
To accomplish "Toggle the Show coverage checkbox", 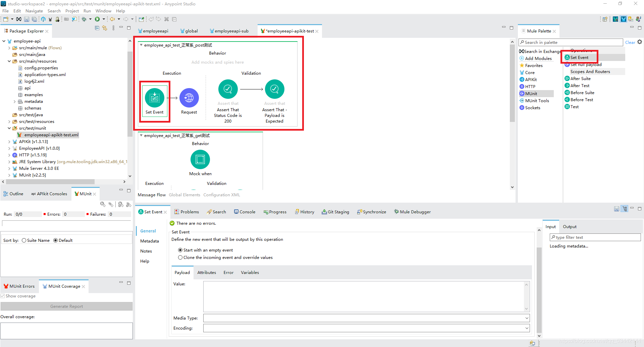I will tap(3, 296).
